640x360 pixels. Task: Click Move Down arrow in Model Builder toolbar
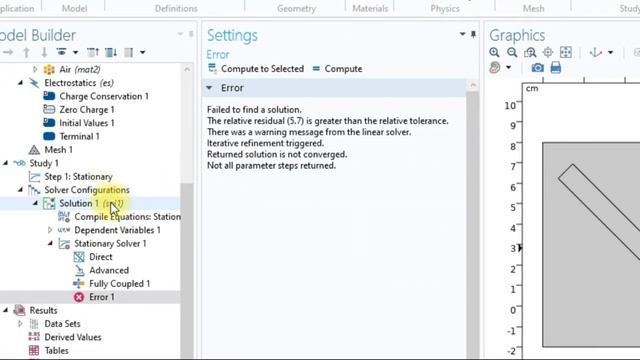coord(44,52)
